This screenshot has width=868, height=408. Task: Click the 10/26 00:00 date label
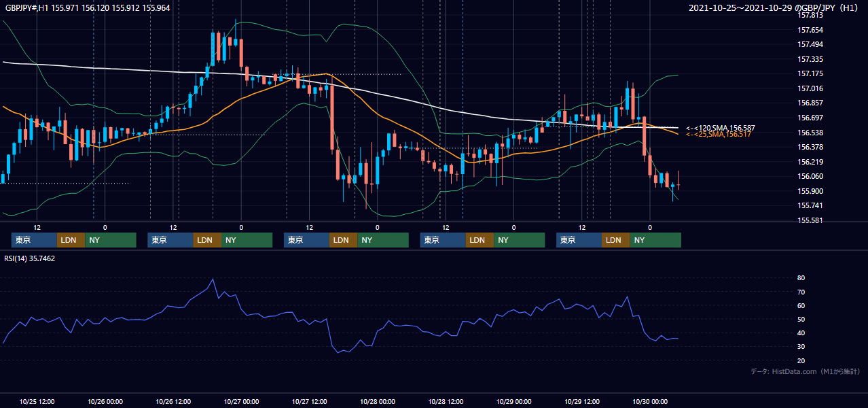pyautogui.click(x=105, y=401)
